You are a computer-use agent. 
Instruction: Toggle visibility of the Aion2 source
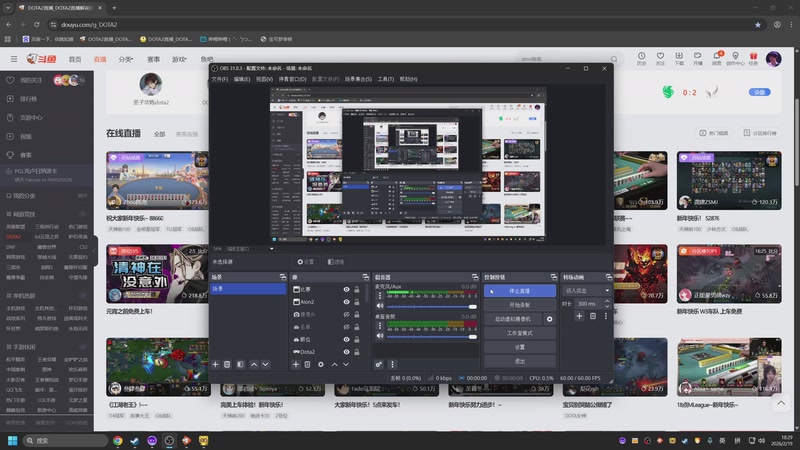pyautogui.click(x=346, y=301)
